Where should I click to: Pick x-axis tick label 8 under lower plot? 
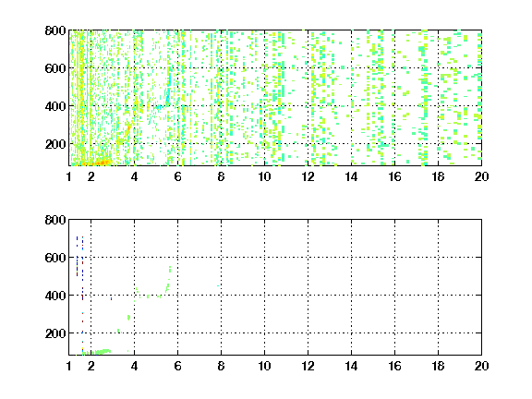coord(222,366)
